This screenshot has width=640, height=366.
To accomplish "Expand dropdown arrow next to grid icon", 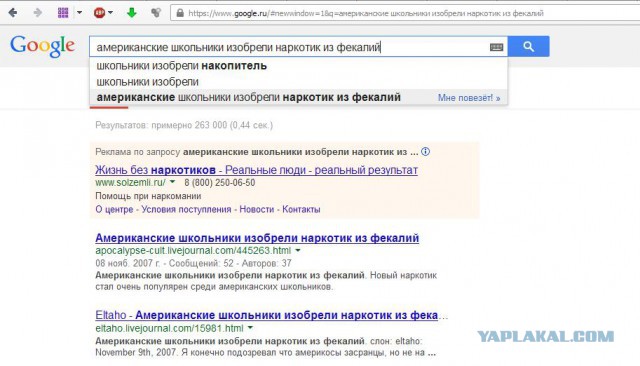I will (x=80, y=13).
